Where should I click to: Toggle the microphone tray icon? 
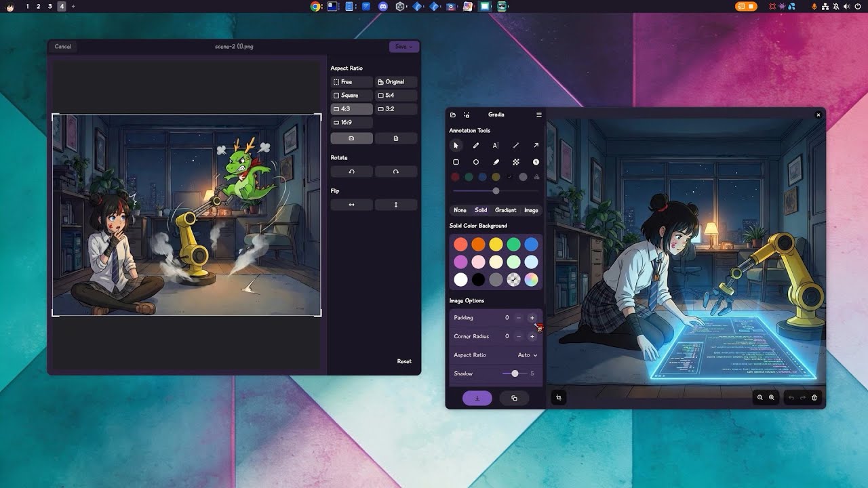coord(814,6)
